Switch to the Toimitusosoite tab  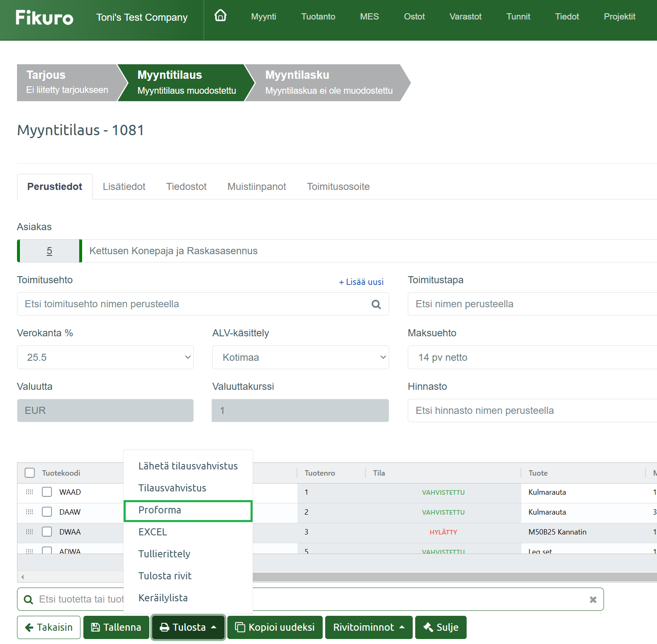338,187
